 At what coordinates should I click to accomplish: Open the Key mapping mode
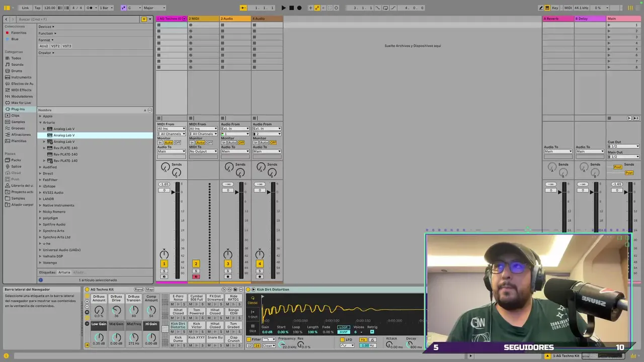point(555,8)
